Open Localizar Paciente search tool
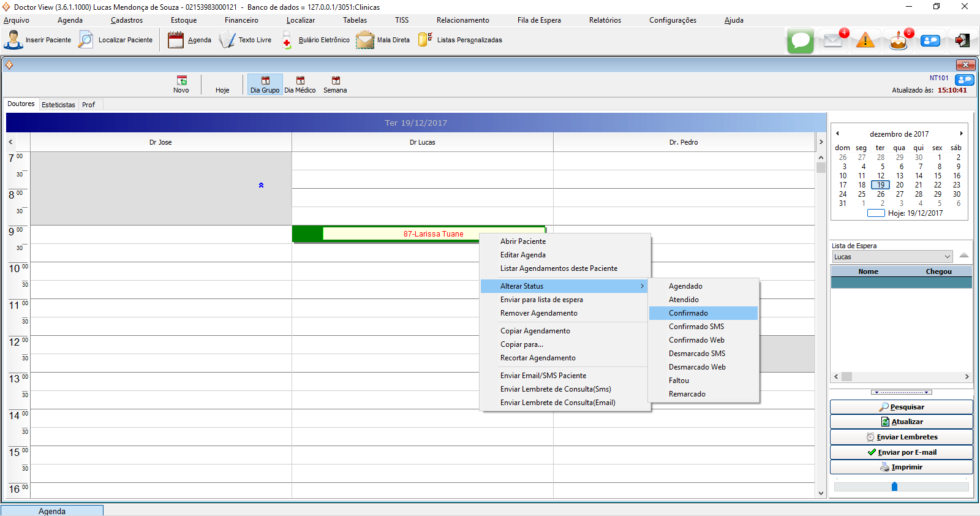This screenshot has width=980, height=516. pyautogui.click(x=86, y=40)
